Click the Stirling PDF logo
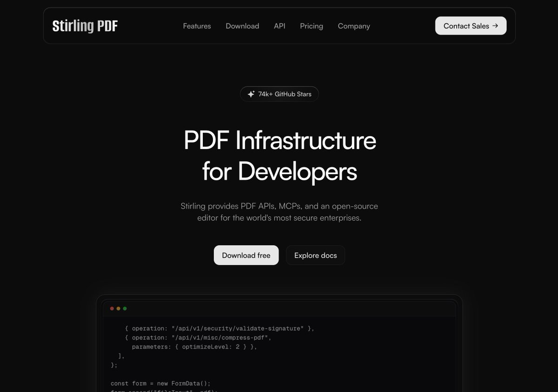This screenshot has width=558, height=392. point(85,26)
